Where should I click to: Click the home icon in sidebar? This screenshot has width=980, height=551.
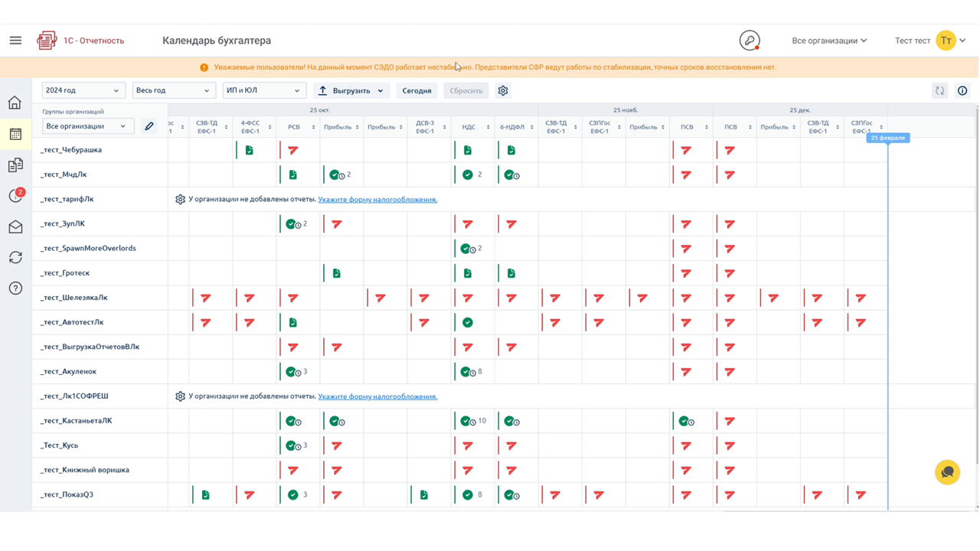(x=15, y=103)
